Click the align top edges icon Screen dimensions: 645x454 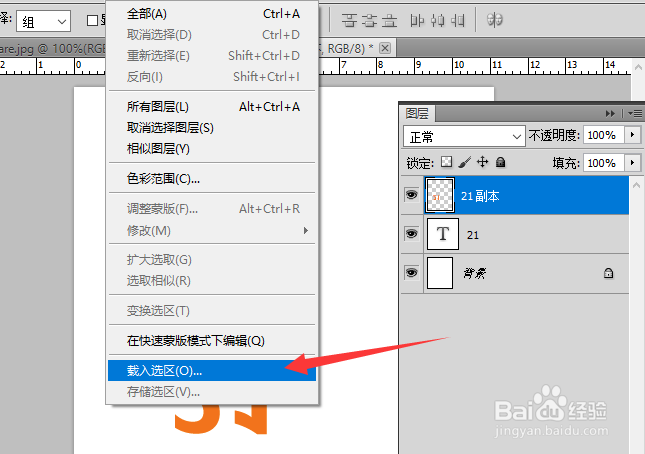[x=349, y=20]
